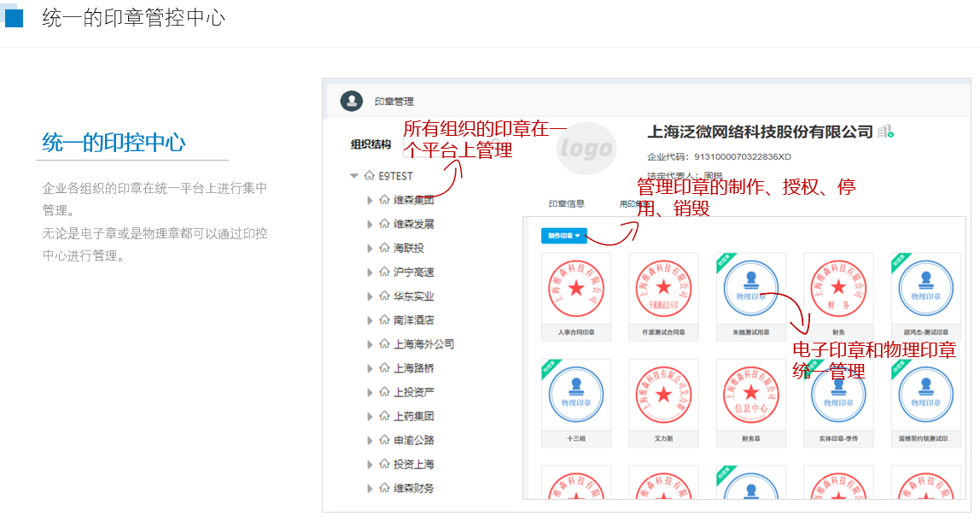Screen dimensions: 980x522
Task: Select the 财务 red seal image
Action: 838,288
